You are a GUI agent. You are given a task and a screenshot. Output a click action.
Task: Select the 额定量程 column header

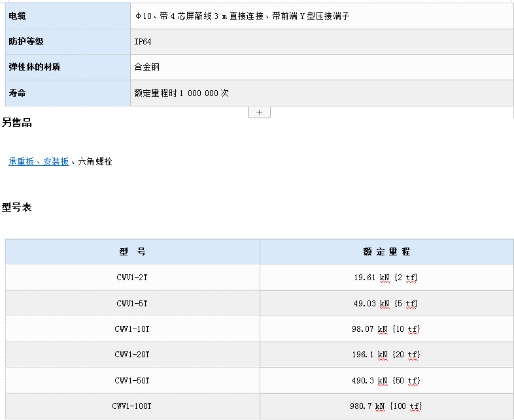tap(387, 251)
